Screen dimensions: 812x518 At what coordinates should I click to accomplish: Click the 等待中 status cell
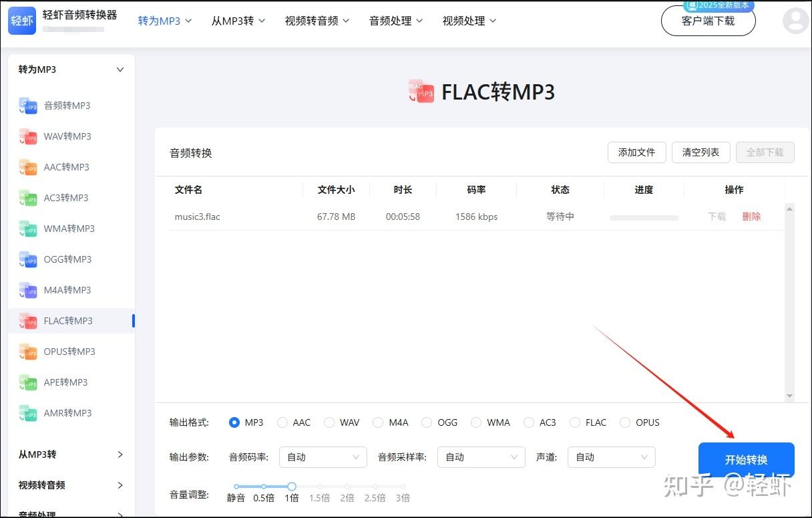pos(560,217)
